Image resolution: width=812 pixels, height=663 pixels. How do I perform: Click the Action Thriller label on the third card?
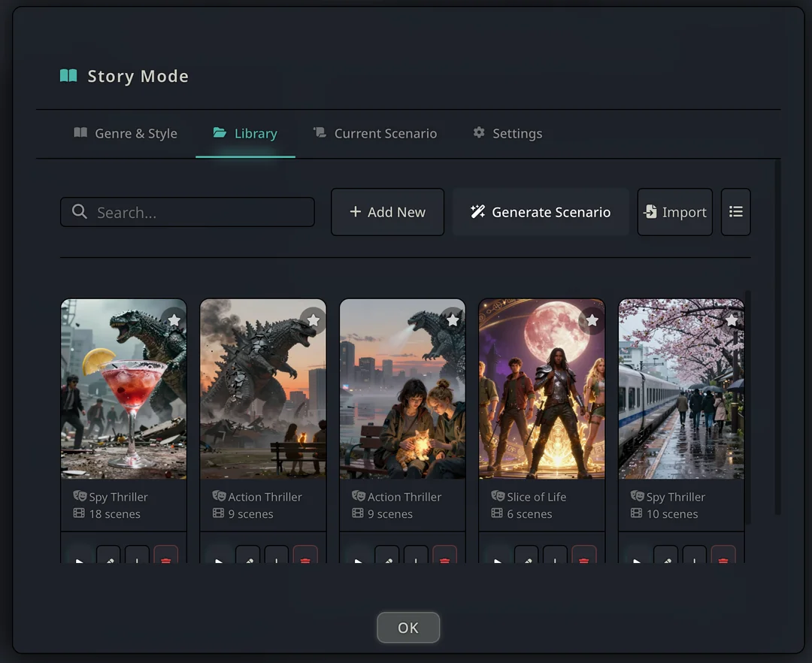pyautogui.click(x=404, y=497)
